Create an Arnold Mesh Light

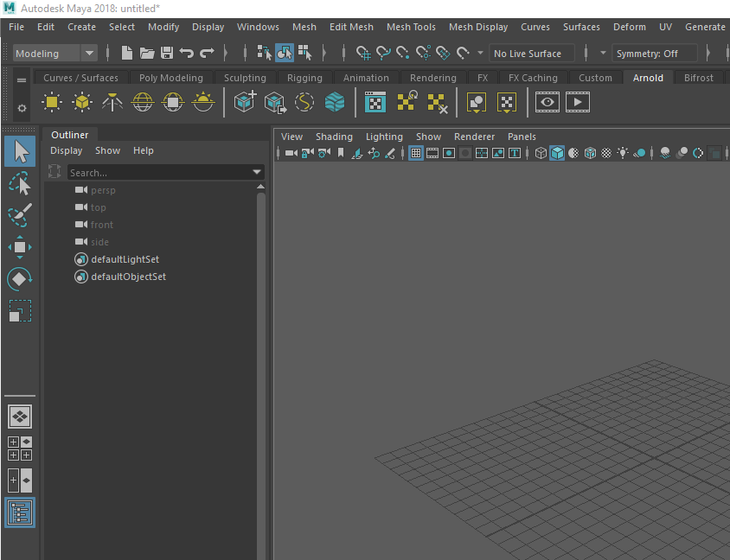coord(82,102)
